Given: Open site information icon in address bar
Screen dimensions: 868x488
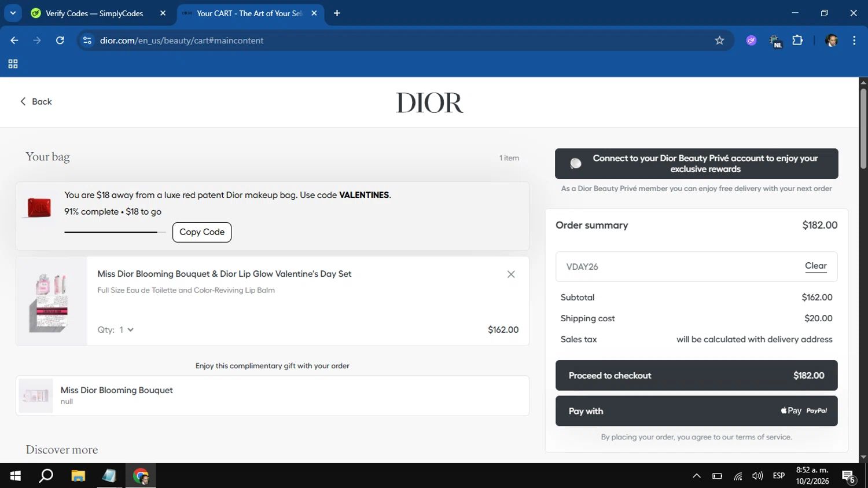Looking at the screenshot, I should click(x=87, y=41).
